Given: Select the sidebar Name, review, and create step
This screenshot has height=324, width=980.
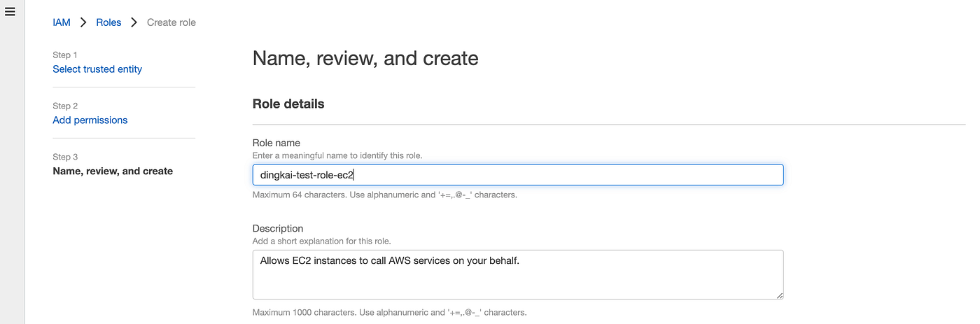Looking at the screenshot, I should (x=113, y=171).
